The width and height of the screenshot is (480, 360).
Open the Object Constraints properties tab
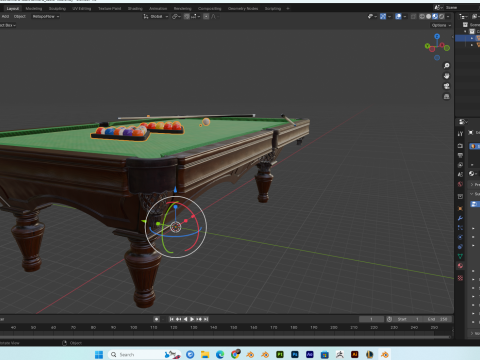pos(460,247)
